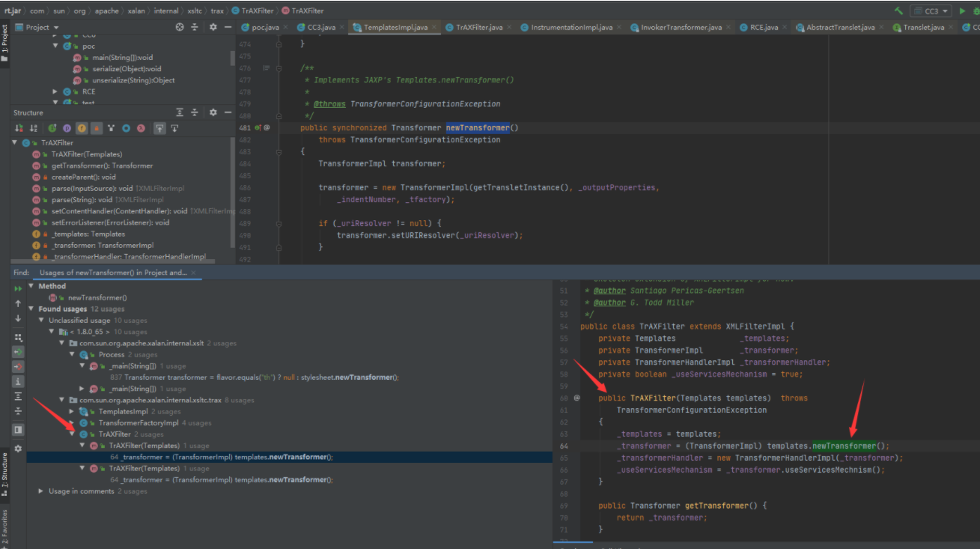Click the Build project hammer icon
The width and height of the screenshot is (980, 549).
click(x=898, y=10)
